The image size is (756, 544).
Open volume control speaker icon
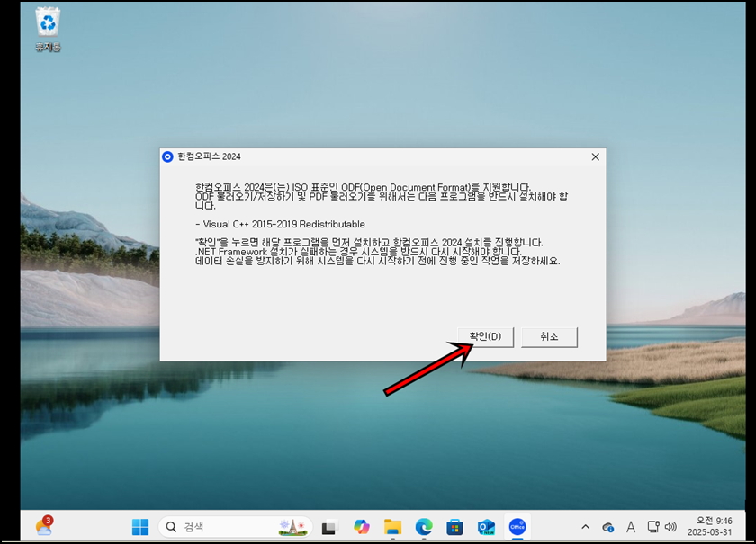(670, 527)
